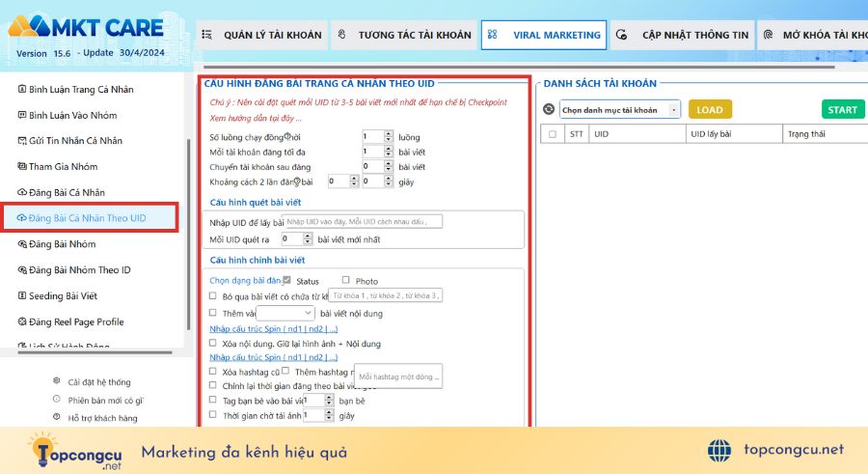Click the UID lấy bài column header
Screen dimensions: 868x474
pos(734,134)
